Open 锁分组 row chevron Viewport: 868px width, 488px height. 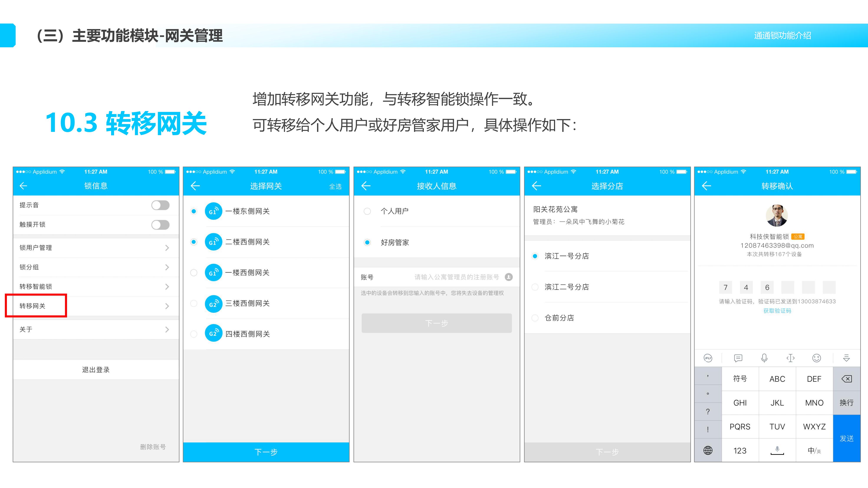point(167,267)
